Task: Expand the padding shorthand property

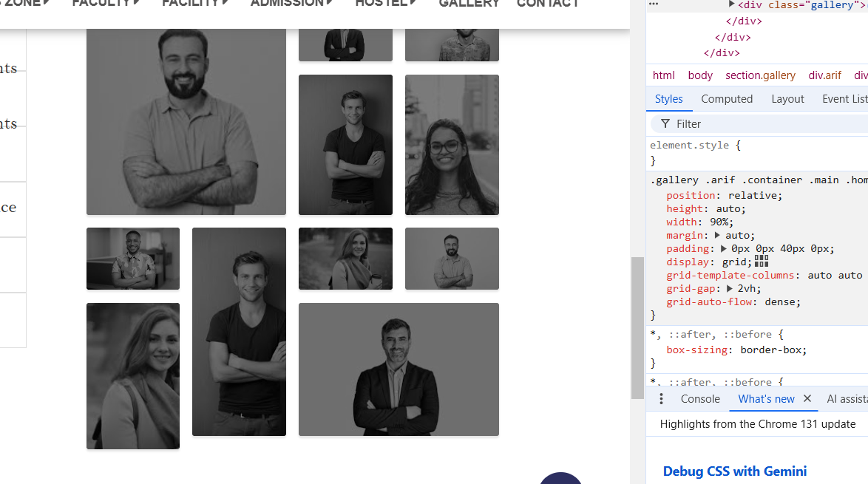Action: 724,248
